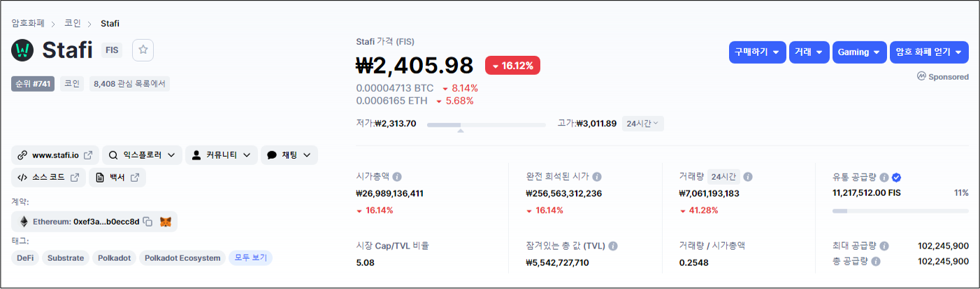Click info icon next to 유통 공급량
This screenshot has height=289, width=980.
[x=884, y=178]
